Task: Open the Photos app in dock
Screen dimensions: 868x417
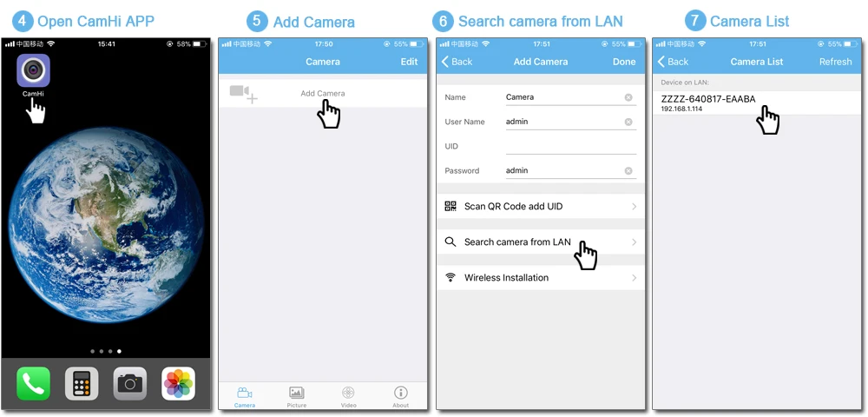Action: click(178, 383)
